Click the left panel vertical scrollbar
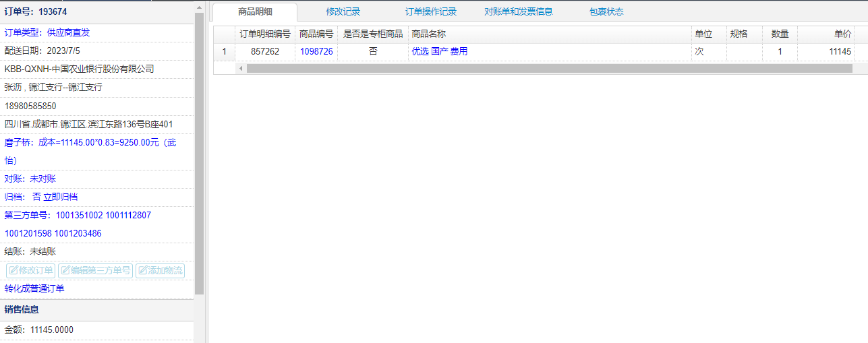868x343 pixels. pyautogui.click(x=199, y=154)
